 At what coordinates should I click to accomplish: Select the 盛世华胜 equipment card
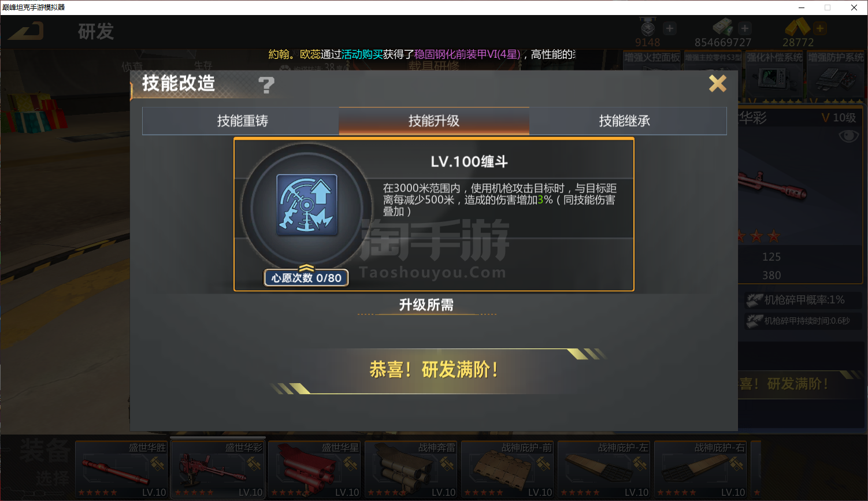click(x=121, y=469)
